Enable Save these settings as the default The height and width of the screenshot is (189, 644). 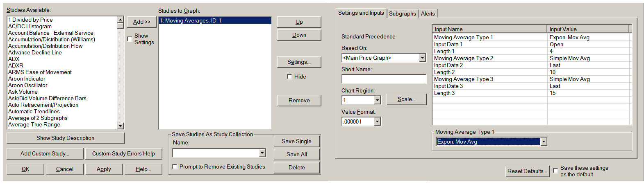click(x=555, y=171)
